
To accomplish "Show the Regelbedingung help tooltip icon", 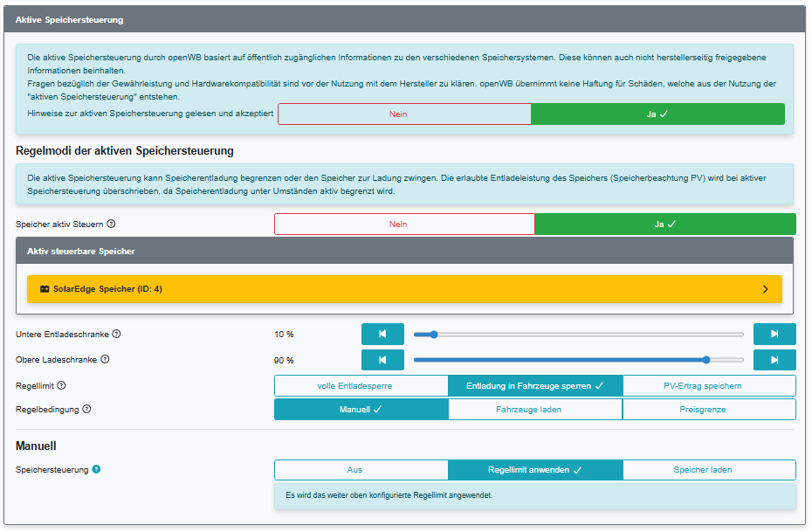I will (x=87, y=409).
